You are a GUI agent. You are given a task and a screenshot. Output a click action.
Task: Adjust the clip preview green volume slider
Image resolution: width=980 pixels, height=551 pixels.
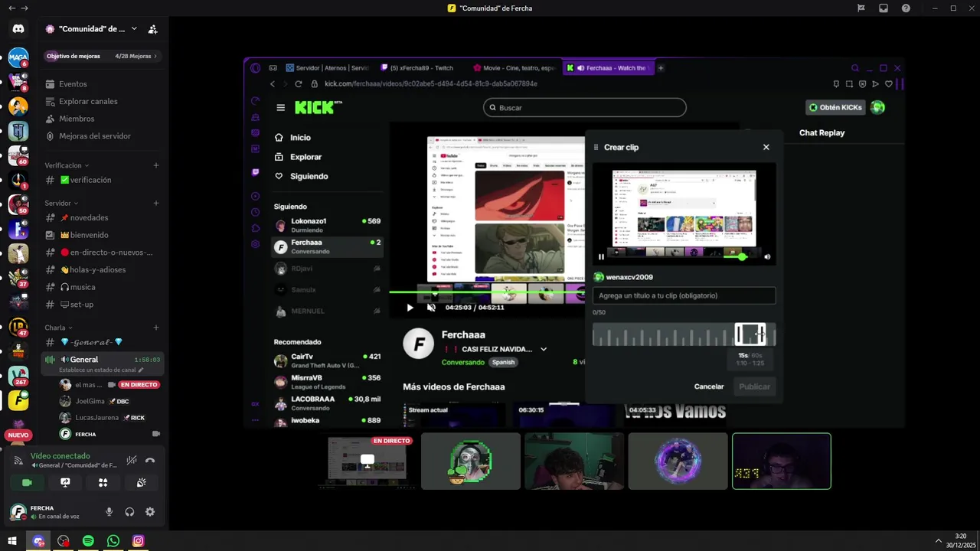[x=742, y=257]
